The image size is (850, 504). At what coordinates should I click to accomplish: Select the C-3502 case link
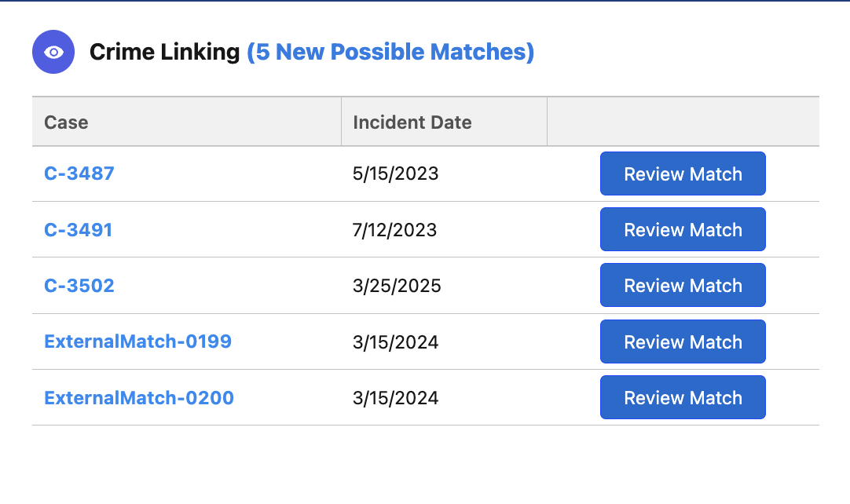tap(79, 286)
